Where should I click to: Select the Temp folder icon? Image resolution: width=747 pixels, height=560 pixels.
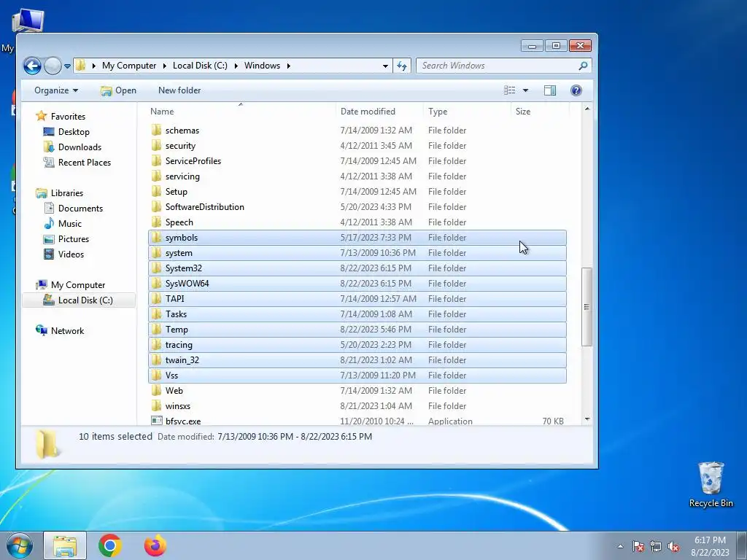156,330
